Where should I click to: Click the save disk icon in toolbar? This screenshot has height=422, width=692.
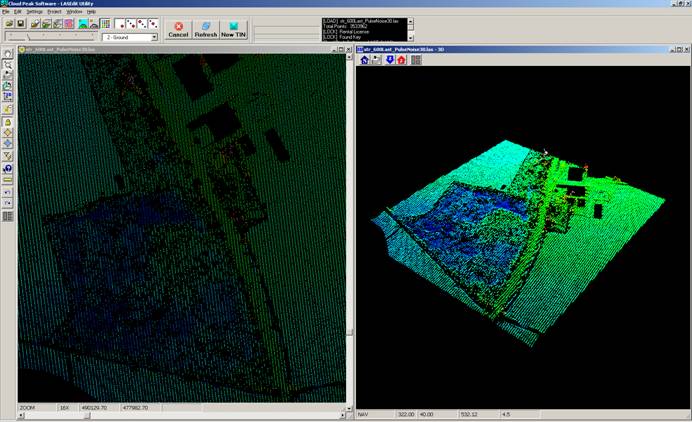click(20, 23)
